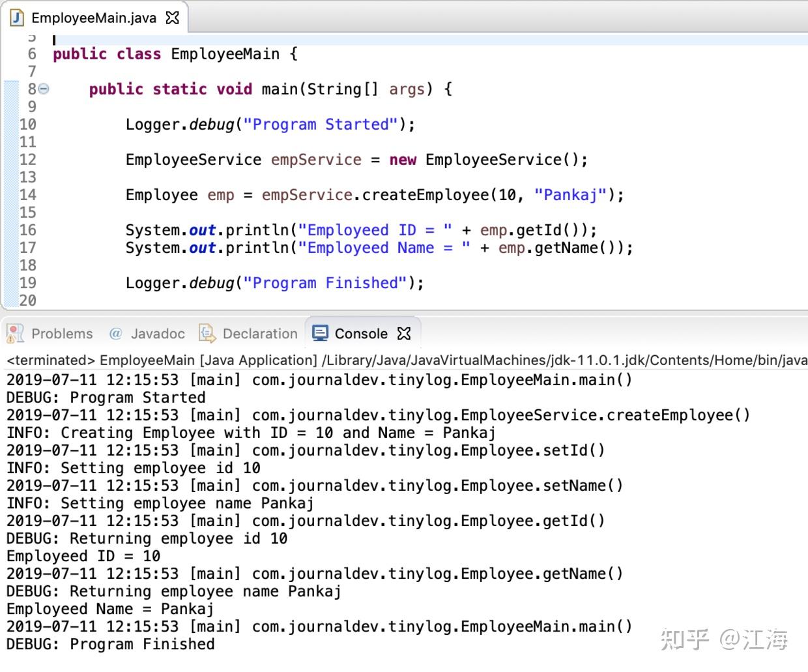
Task: Click console line mentioning EmployeeService.createEmployee()
Action: [379, 415]
